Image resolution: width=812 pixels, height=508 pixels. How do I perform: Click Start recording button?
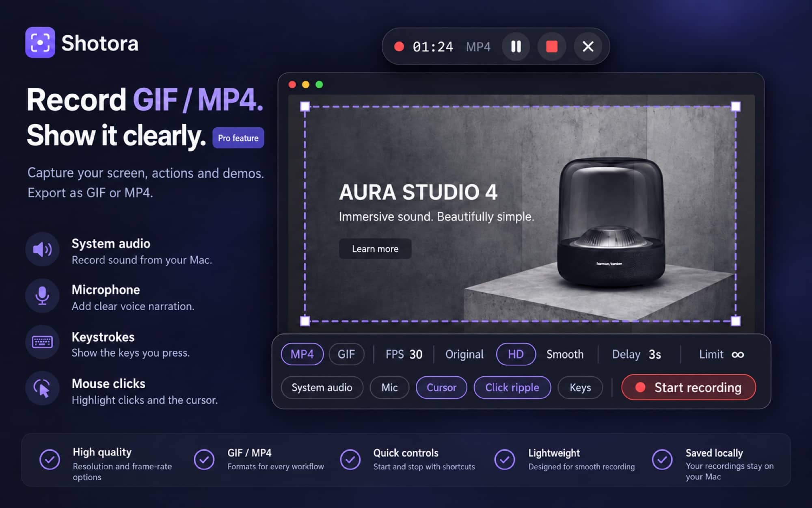pos(689,387)
